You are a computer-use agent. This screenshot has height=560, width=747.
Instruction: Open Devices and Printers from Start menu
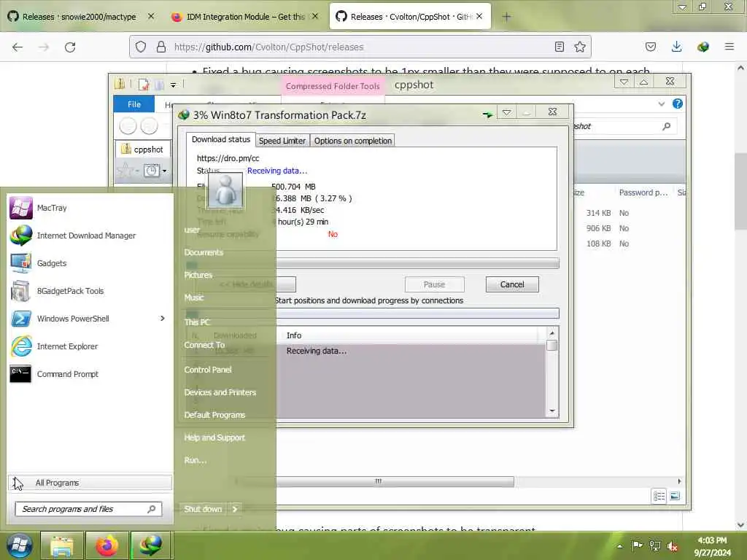coord(220,392)
